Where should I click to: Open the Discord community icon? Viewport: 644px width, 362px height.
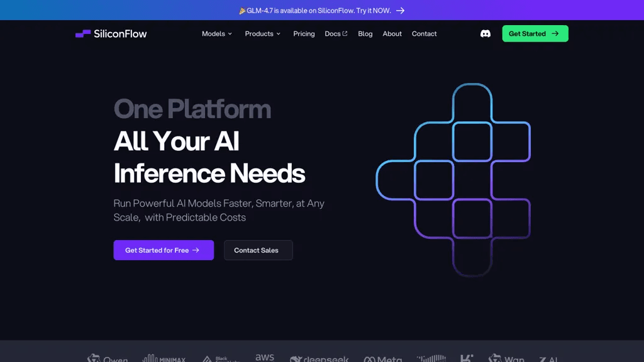click(x=485, y=34)
